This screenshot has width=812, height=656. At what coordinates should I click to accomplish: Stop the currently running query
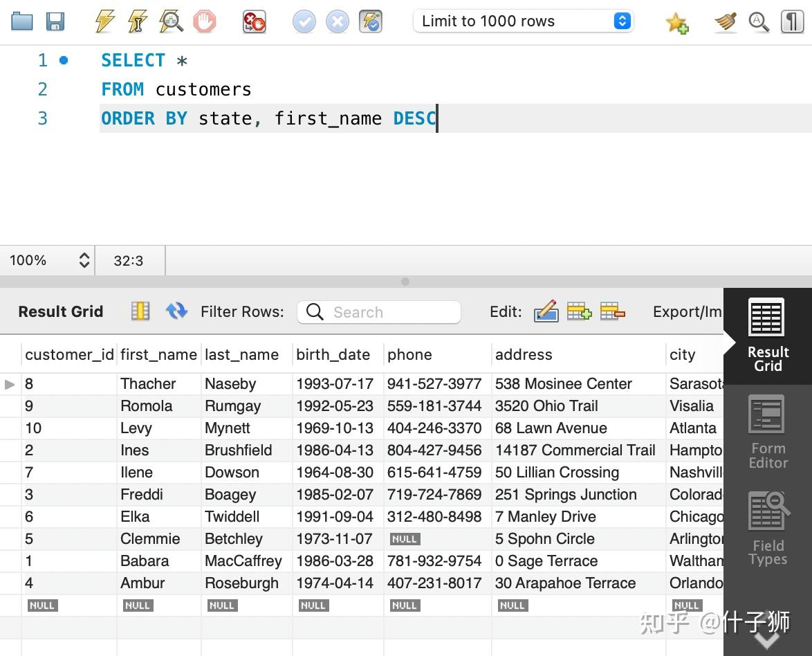click(x=205, y=21)
